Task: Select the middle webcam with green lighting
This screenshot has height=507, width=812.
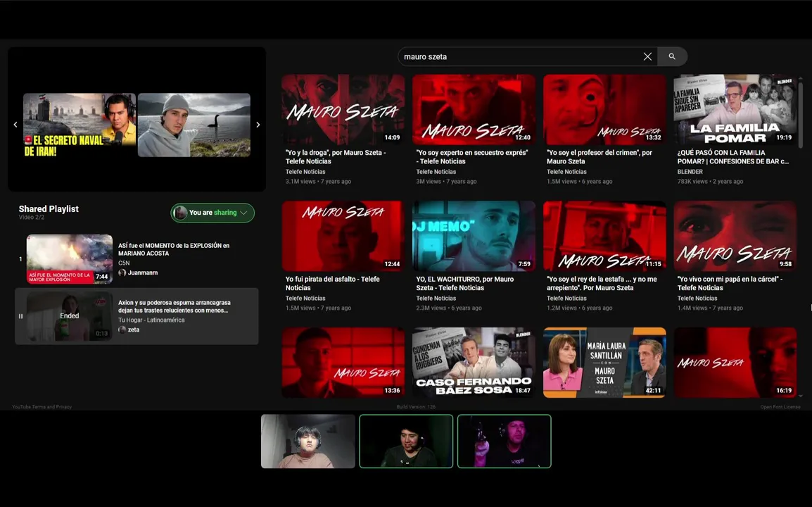Action: click(x=406, y=442)
